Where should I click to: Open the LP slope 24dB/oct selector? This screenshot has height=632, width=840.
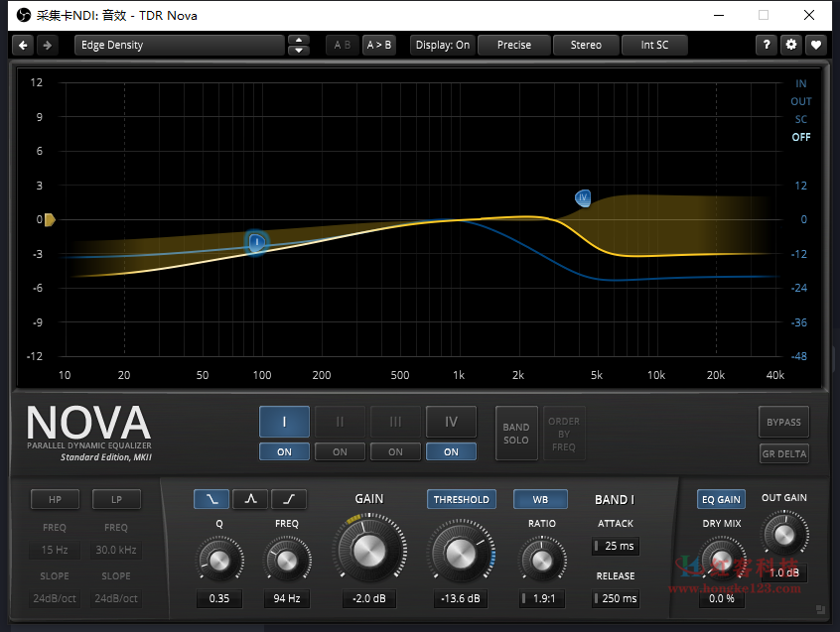click(116, 598)
